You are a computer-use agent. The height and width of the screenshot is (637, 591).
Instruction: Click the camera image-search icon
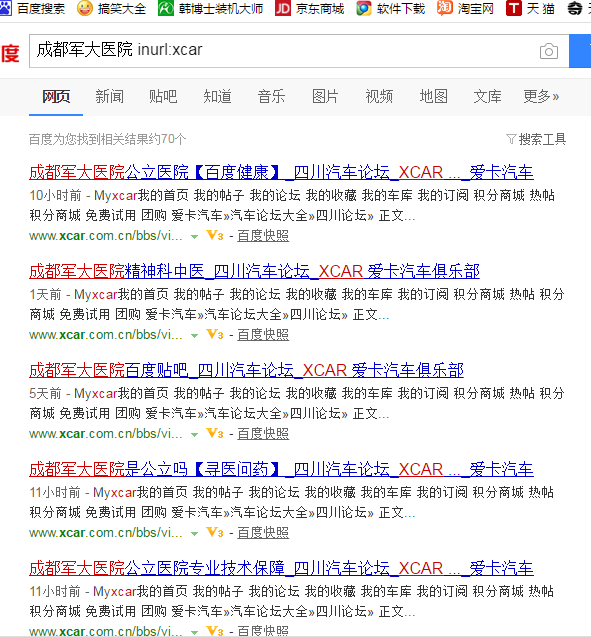click(x=549, y=51)
